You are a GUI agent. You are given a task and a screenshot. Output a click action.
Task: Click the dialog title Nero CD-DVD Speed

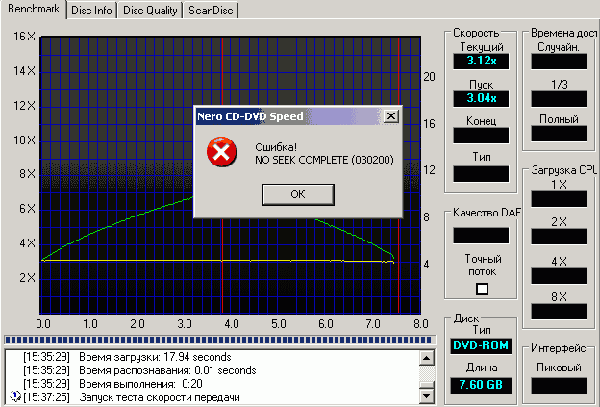click(250, 116)
